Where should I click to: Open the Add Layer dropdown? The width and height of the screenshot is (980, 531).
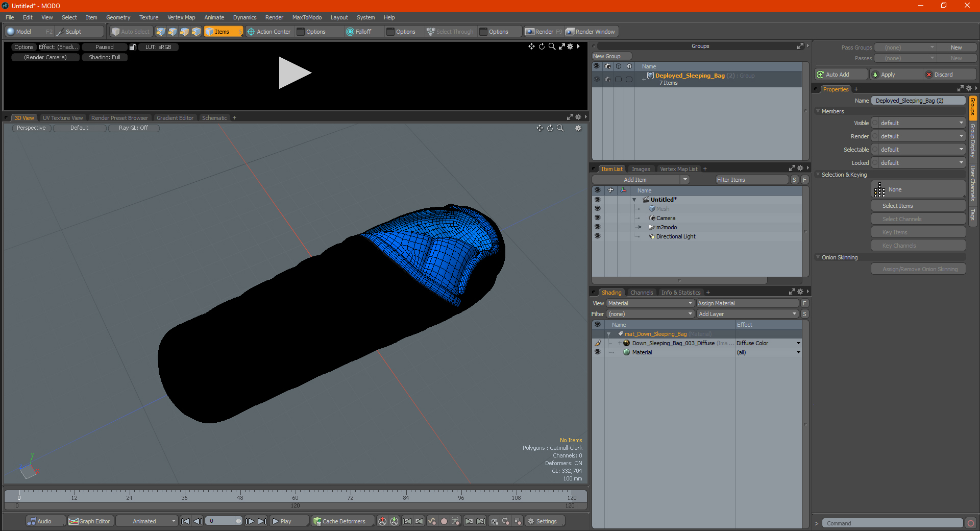pyautogui.click(x=747, y=314)
